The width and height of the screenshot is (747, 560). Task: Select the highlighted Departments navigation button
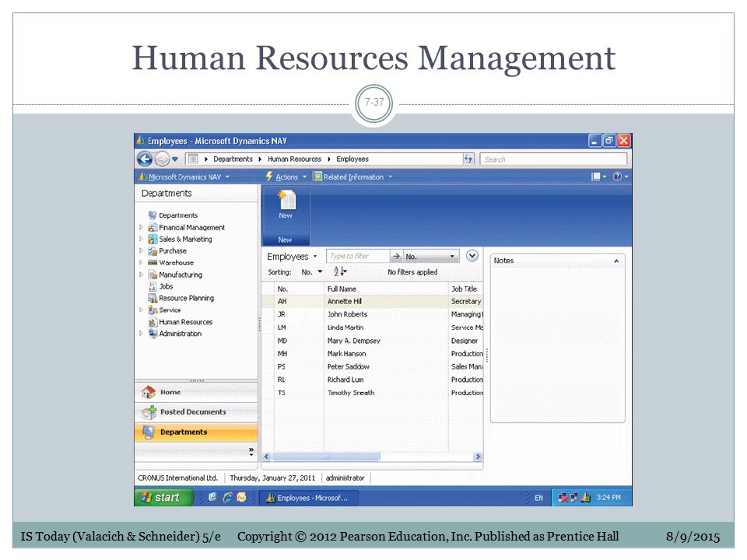coord(196,432)
